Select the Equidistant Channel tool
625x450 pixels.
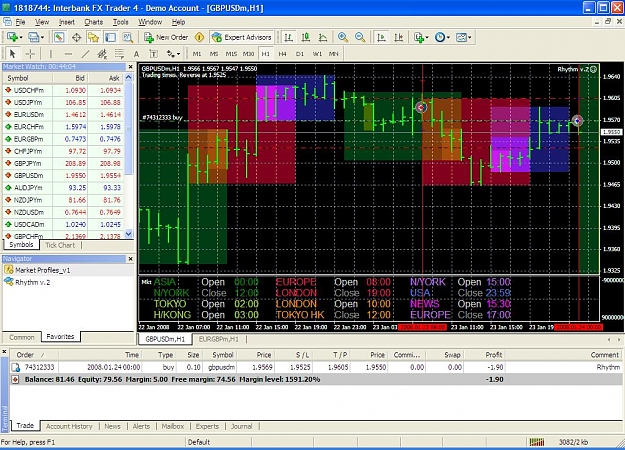tap(102, 53)
